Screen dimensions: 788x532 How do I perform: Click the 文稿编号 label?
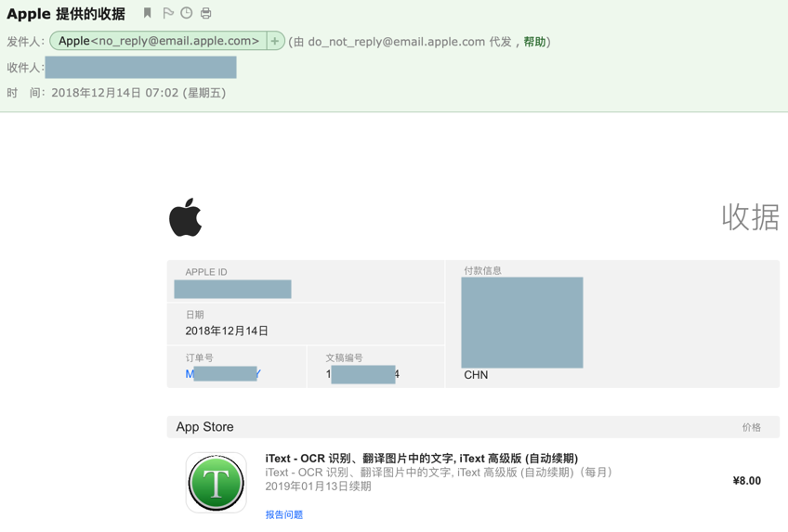tap(344, 357)
